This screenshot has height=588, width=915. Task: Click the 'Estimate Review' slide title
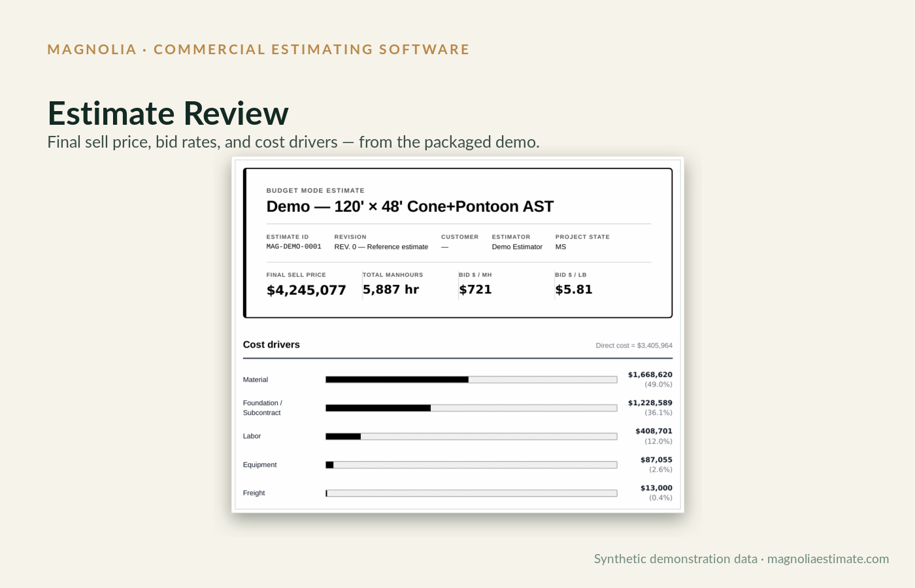(168, 113)
